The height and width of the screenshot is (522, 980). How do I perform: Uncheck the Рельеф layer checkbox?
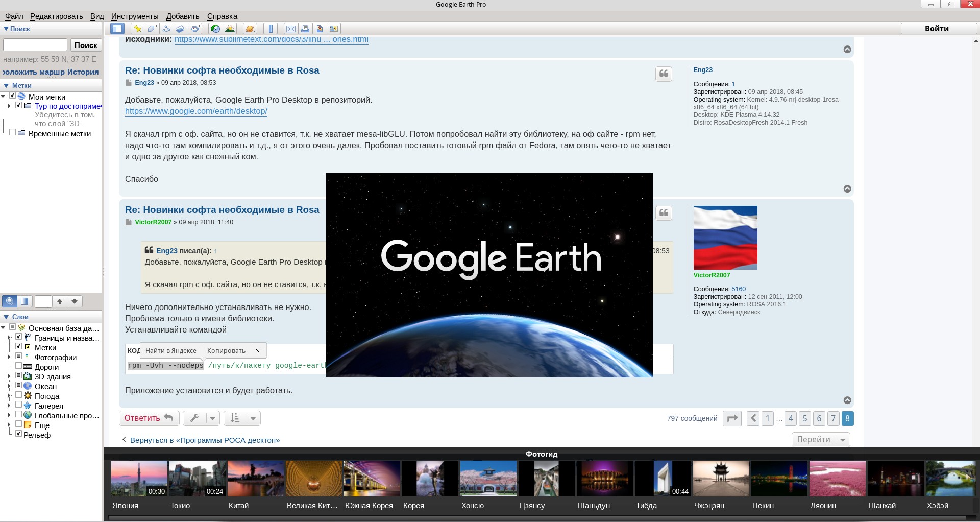tap(18, 434)
